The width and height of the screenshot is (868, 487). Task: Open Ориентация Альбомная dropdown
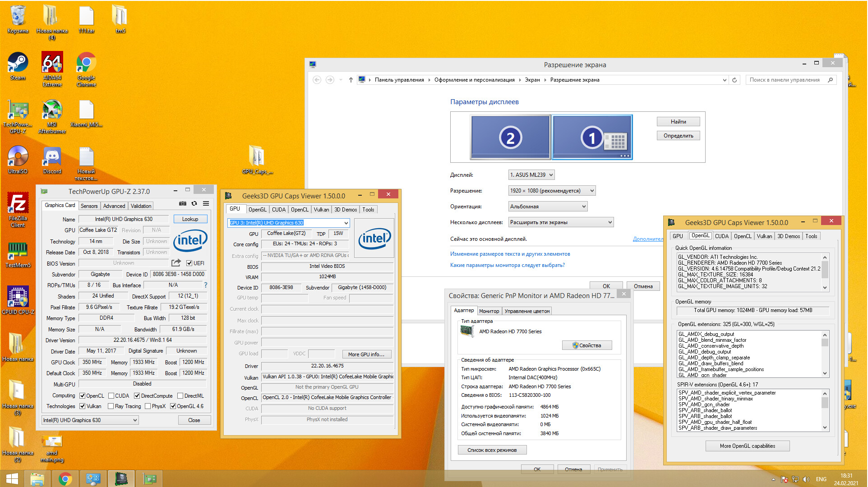tap(548, 207)
